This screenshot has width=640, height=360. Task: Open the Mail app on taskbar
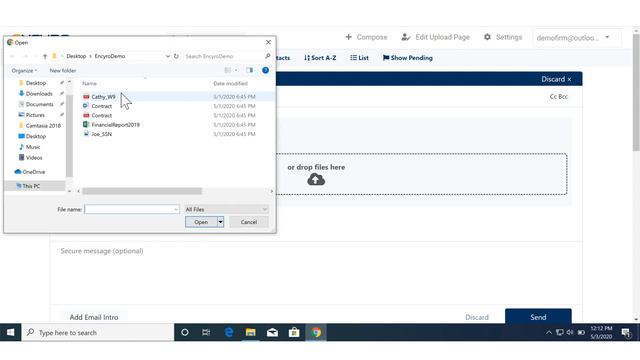pyautogui.click(x=272, y=333)
